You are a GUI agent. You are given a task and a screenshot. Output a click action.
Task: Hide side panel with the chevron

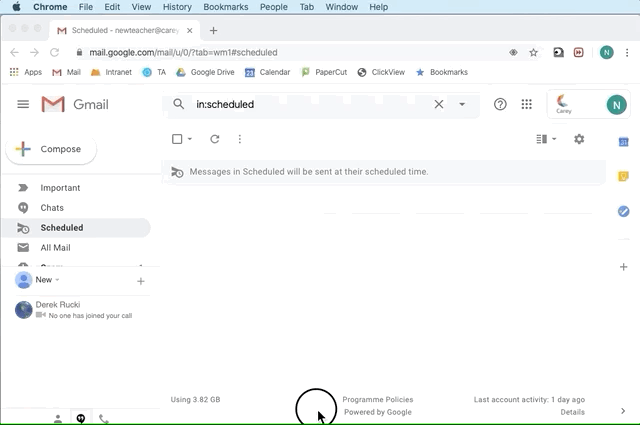coord(623,411)
